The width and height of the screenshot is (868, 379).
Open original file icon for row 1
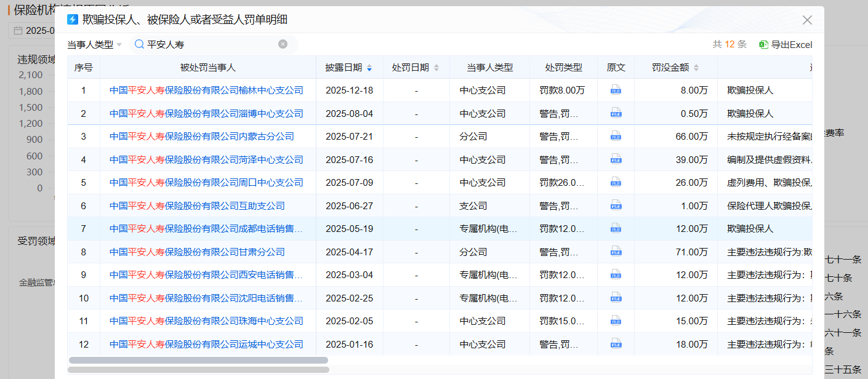616,90
